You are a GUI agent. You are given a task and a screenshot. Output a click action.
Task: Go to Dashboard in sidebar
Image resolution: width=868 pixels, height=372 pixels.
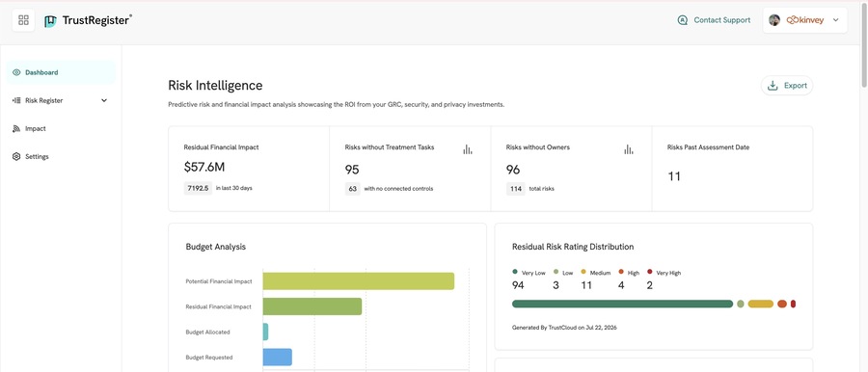(x=61, y=72)
